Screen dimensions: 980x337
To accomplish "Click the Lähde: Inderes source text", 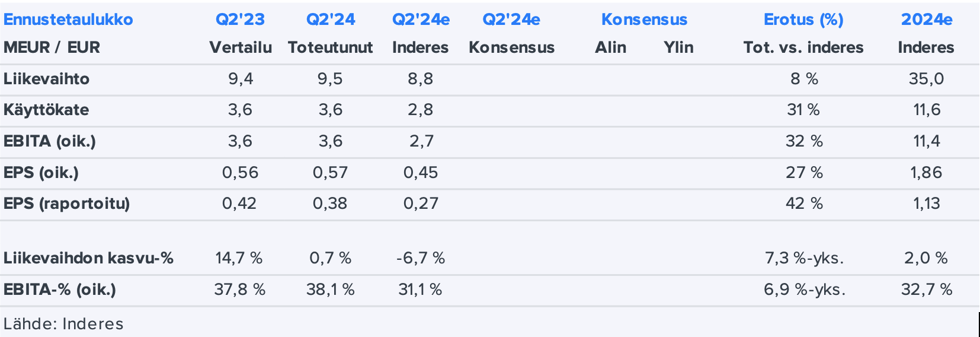I will coord(63,324).
